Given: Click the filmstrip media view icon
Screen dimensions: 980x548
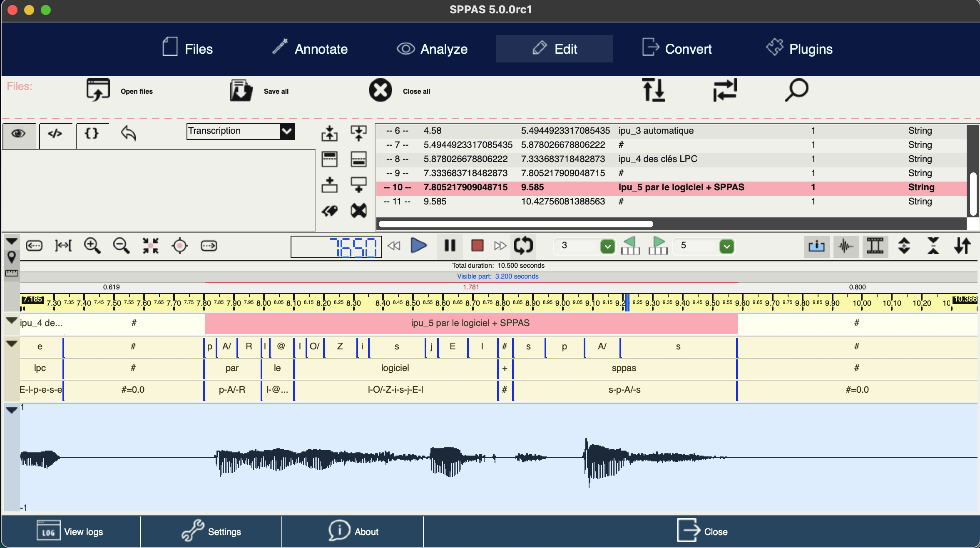Looking at the screenshot, I should tap(875, 247).
